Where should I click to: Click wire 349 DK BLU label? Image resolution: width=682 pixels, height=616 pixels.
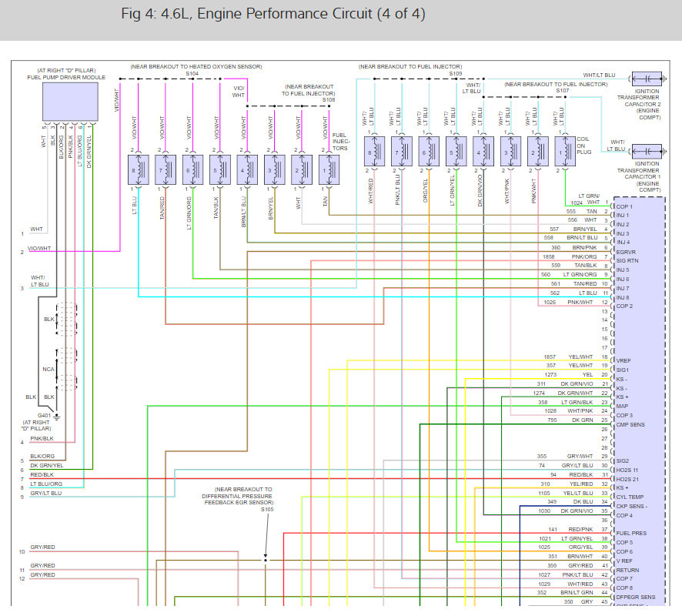tap(570, 501)
